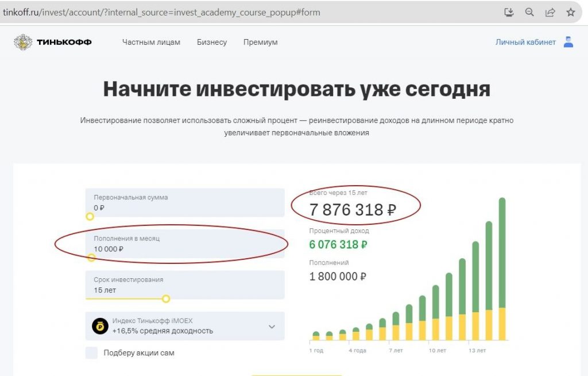Click the Пополнения в месяц input field
Screen dimensions: 588x376
coord(185,244)
